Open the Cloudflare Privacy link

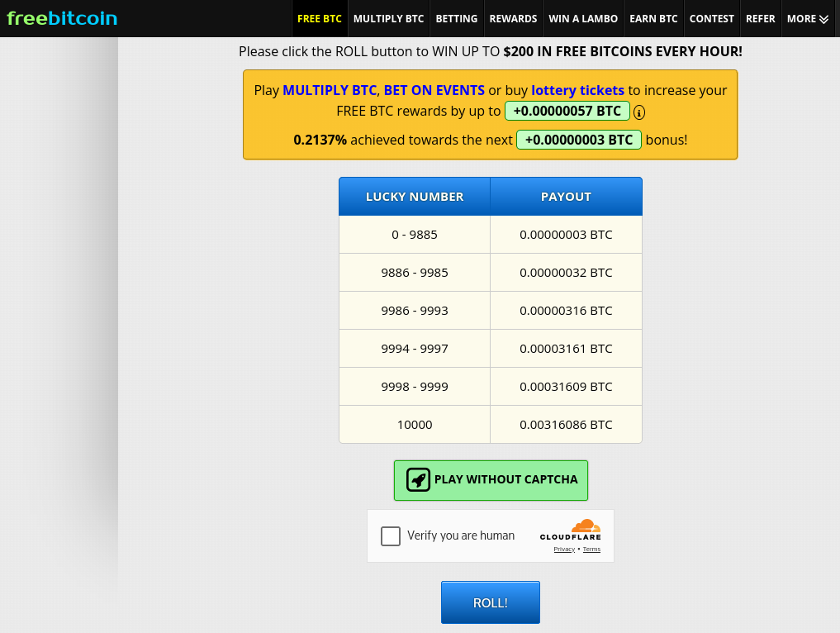click(564, 549)
